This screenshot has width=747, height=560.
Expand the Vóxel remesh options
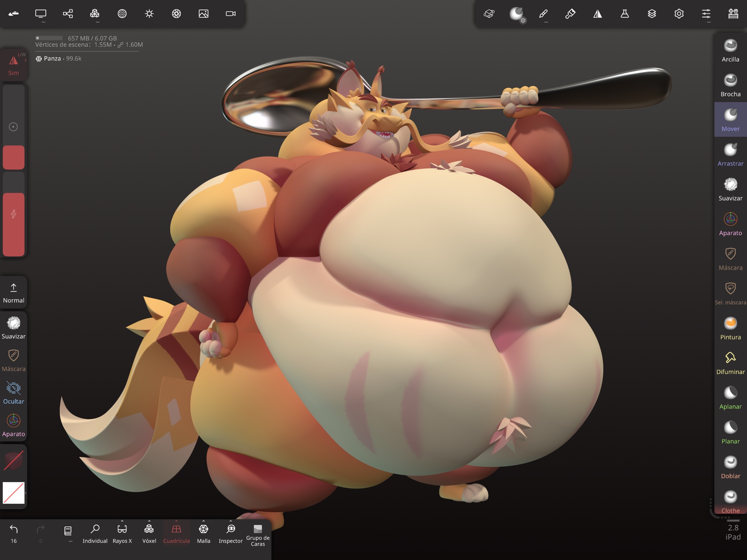click(x=149, y=521)
